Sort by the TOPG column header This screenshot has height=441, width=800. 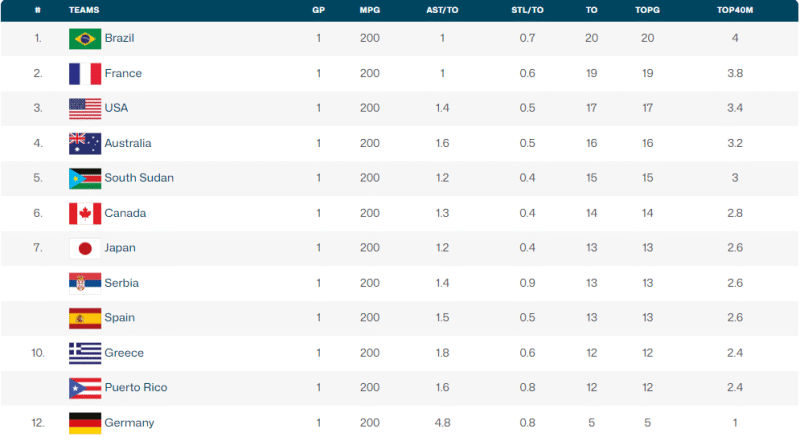coord(647,10)
